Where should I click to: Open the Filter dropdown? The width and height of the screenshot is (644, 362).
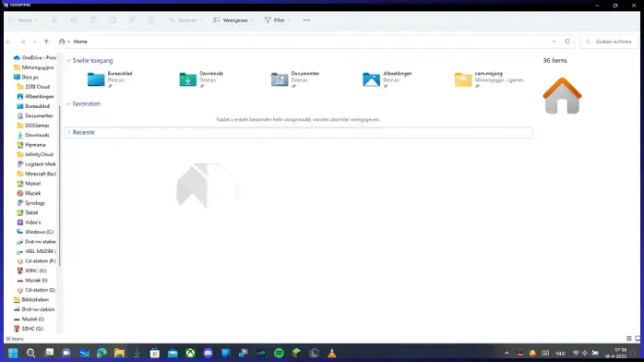point(277,20)
